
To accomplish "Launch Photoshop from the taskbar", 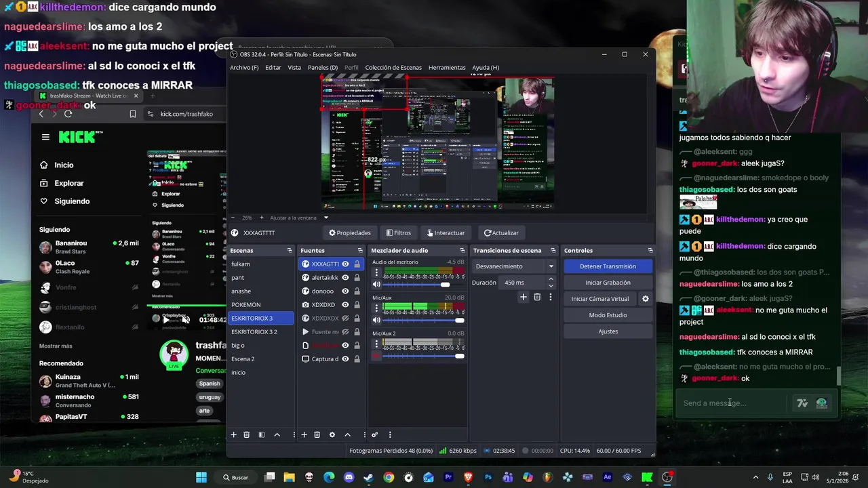I will pyautogui.click(x=488, y=477).
